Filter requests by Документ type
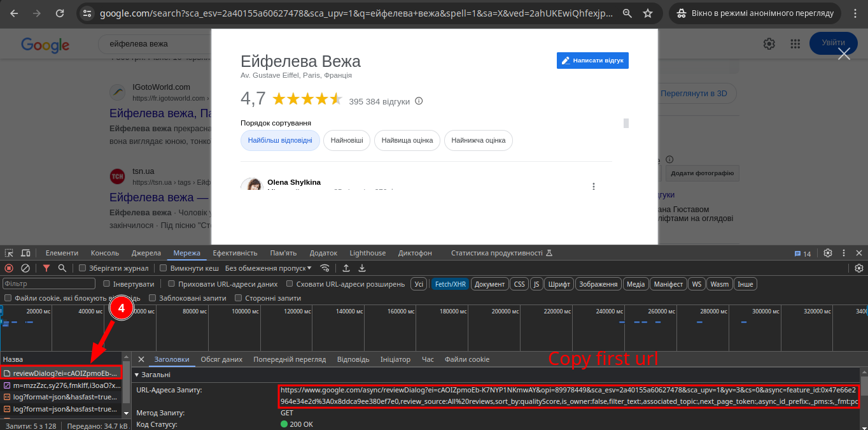The width and height of the screenshot is (868, 430). 490,284
